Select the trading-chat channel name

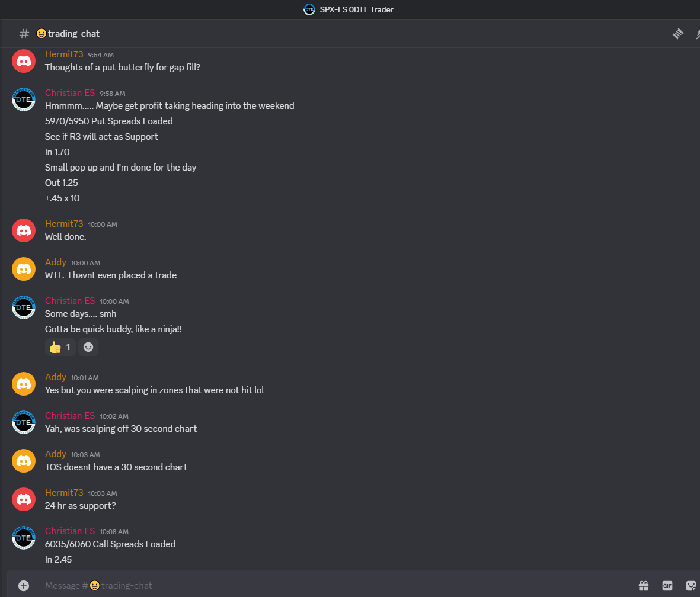[73, 34]
